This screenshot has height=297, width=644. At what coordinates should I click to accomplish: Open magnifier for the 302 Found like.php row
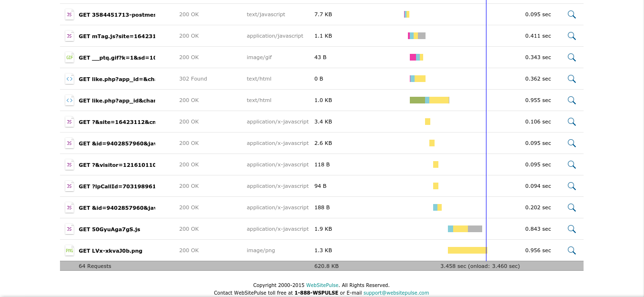[x=572, y=79]
